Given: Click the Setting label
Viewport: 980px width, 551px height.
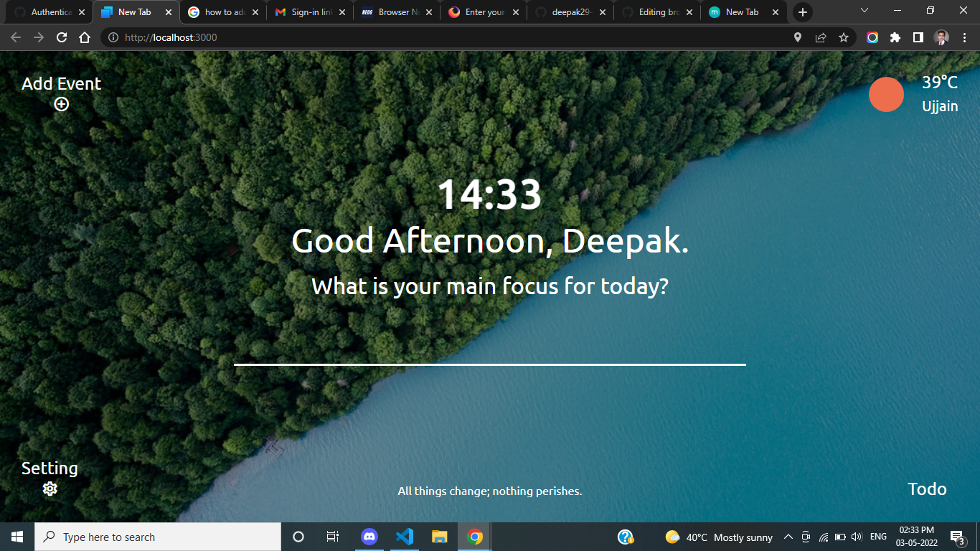Looking at the screenshot, I should click(50, 468).
